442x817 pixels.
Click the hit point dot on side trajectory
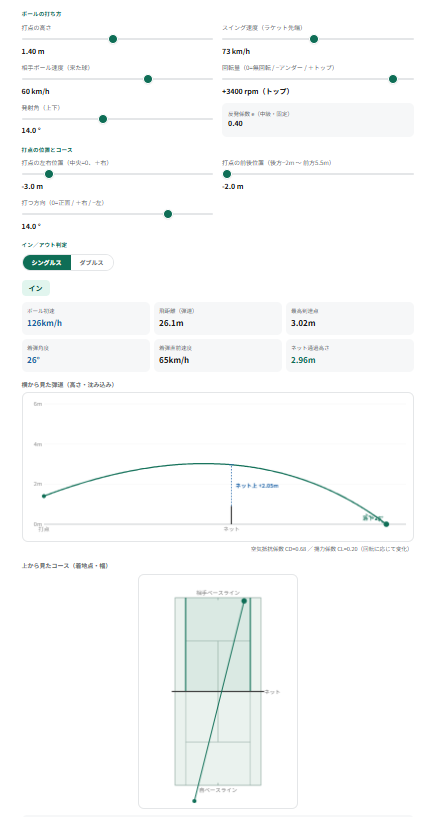click(44, 496)
